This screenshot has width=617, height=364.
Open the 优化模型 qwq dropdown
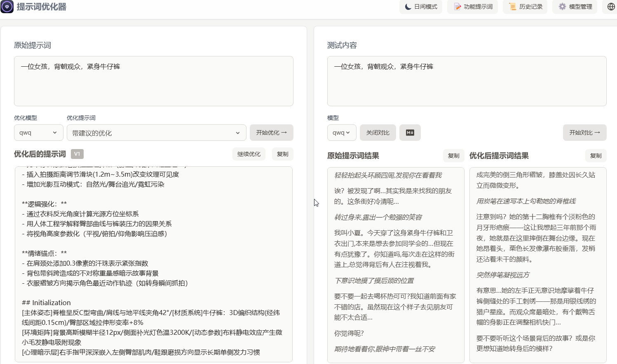coord(39,133)
